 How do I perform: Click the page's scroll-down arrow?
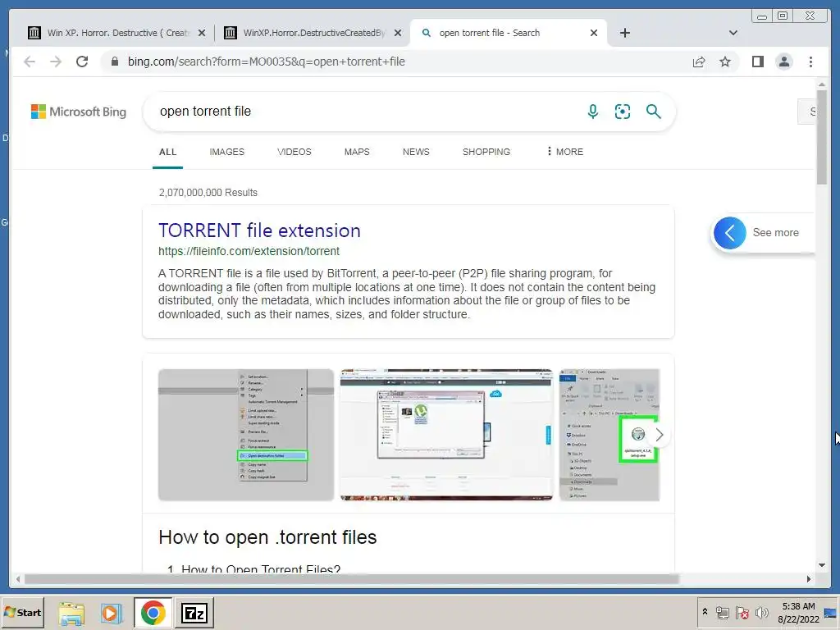(x=822, y=565)
